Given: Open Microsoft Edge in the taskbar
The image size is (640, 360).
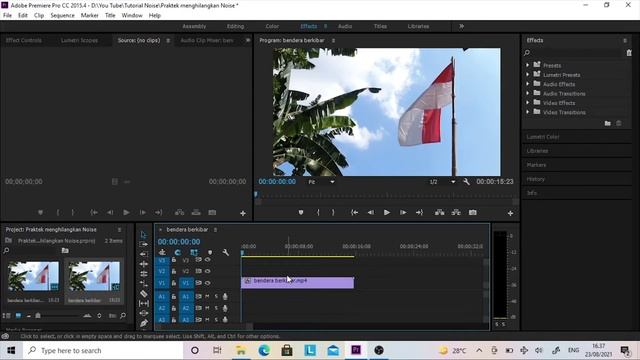Looking at the screenshot, I should pyautogui.click(x=264, y=350).
